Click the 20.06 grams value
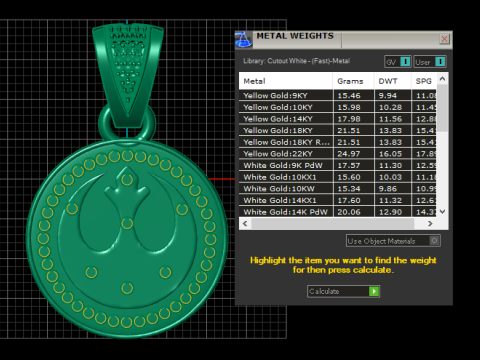This screenshot has height=360, width=480. pos(349,212)
